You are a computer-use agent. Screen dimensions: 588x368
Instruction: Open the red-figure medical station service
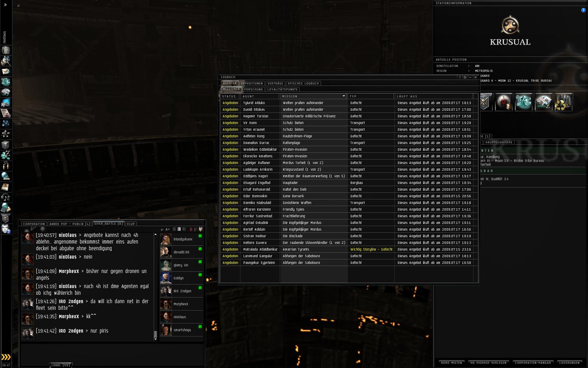coord(504,102)
